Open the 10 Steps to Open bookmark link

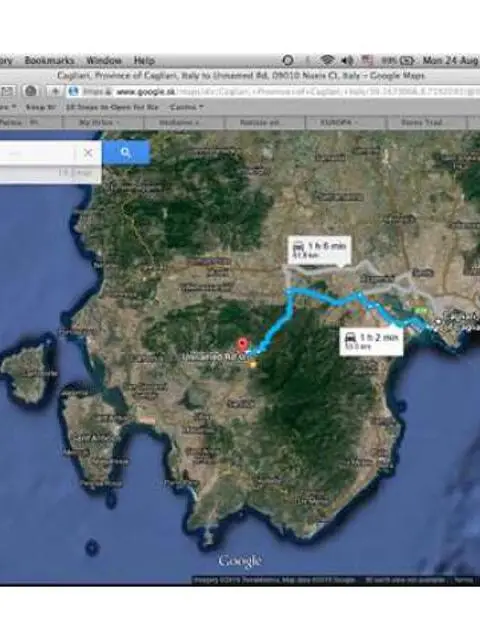[112, 107]
